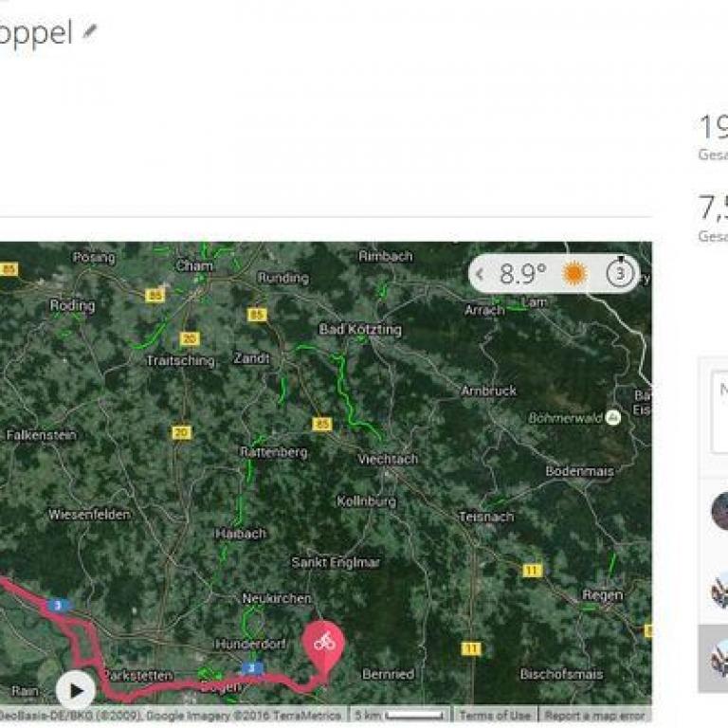Viewport: 728px width, 728px height.
Task: Play the route animation on map
Action: coord(76,690)
